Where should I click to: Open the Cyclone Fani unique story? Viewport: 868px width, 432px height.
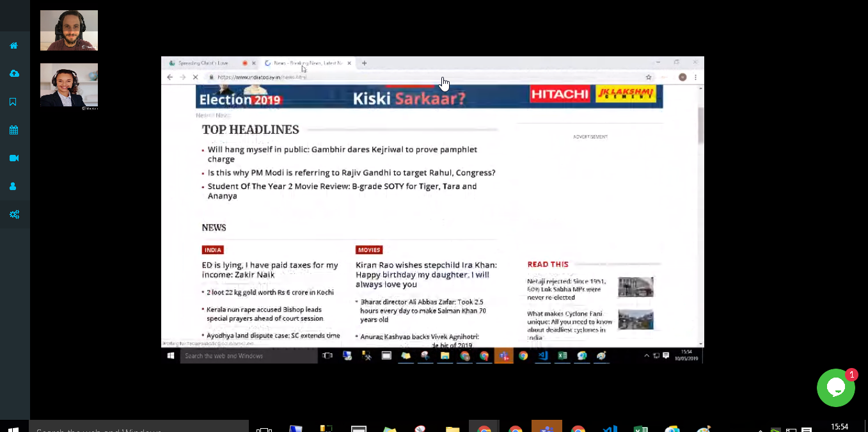(x=569, y=326)
